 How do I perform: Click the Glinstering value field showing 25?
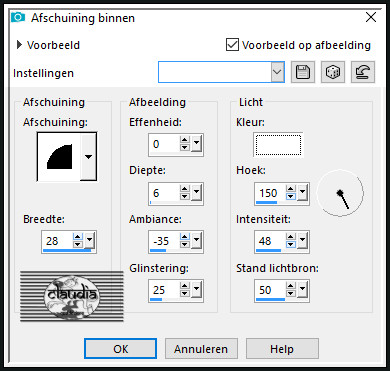[x=165, y=290]
